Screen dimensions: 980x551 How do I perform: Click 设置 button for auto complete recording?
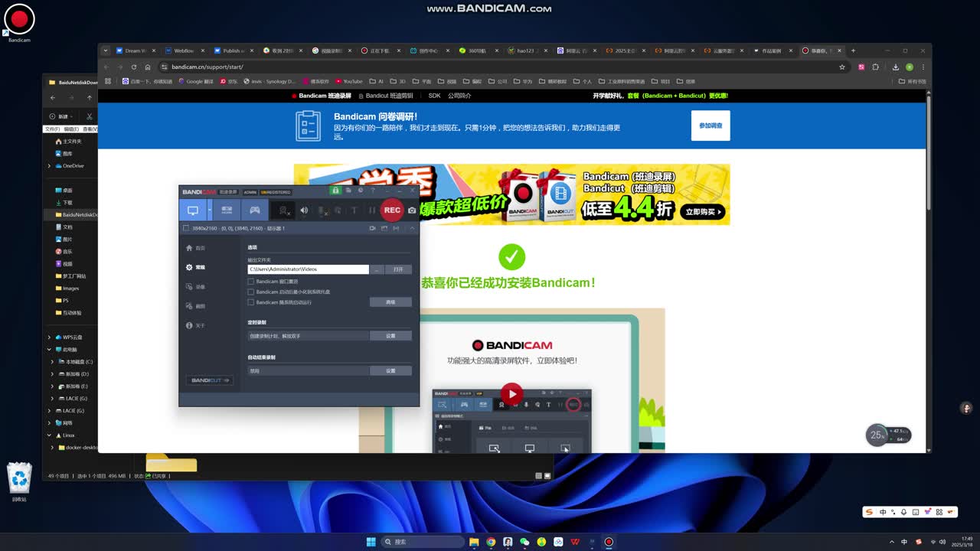[390, 371]
